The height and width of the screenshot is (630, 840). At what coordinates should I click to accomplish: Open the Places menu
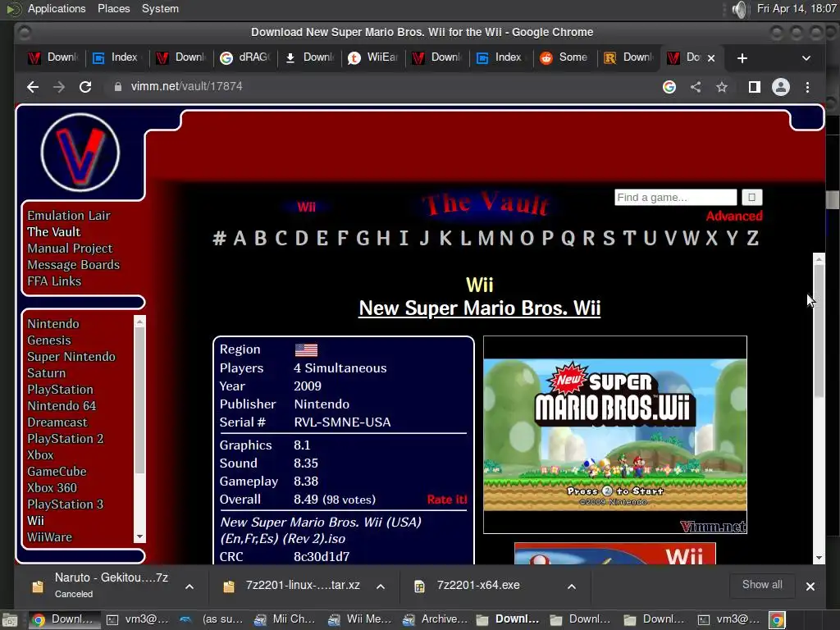coord(113,8)
